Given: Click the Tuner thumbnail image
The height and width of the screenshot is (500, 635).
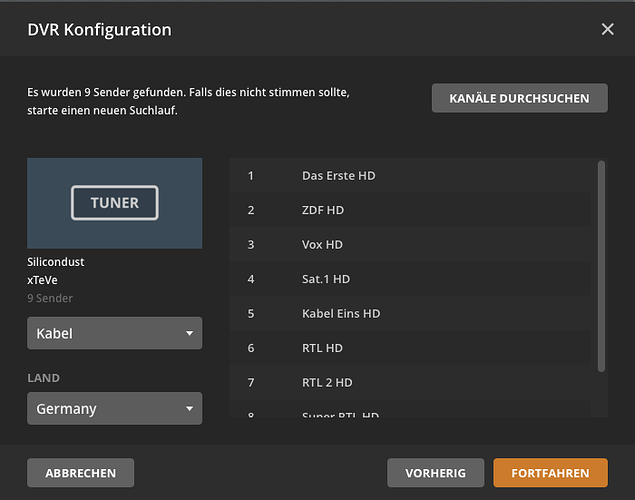Looking at the screenshot, I should [x=114, y=203].
